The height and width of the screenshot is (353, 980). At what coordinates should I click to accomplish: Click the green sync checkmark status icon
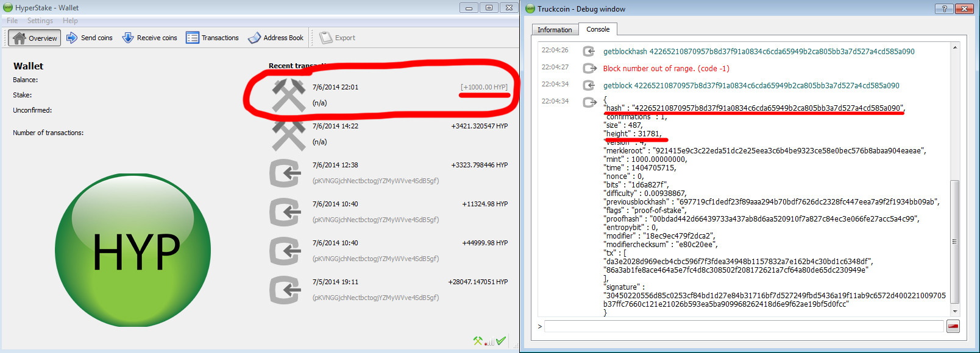(x=501, y=341)
